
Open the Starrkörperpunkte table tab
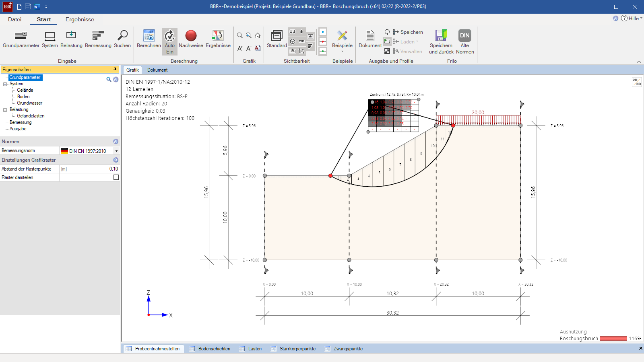(293, 349)
